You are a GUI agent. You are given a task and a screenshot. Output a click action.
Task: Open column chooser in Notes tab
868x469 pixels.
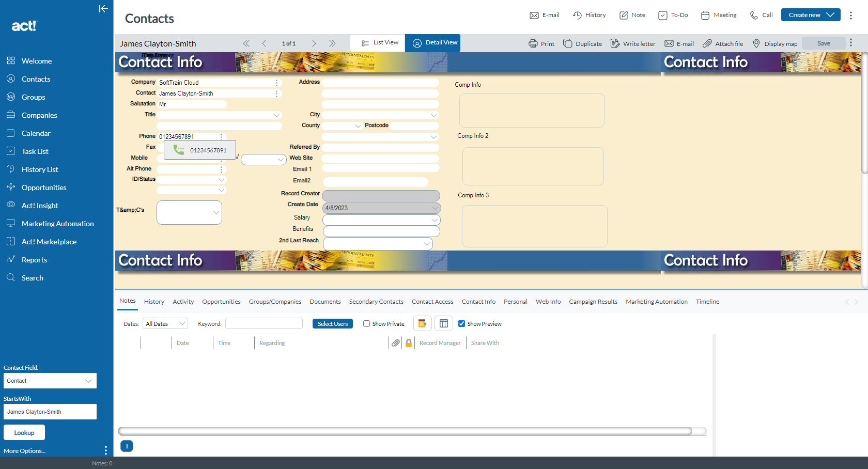tap(443, 323)
